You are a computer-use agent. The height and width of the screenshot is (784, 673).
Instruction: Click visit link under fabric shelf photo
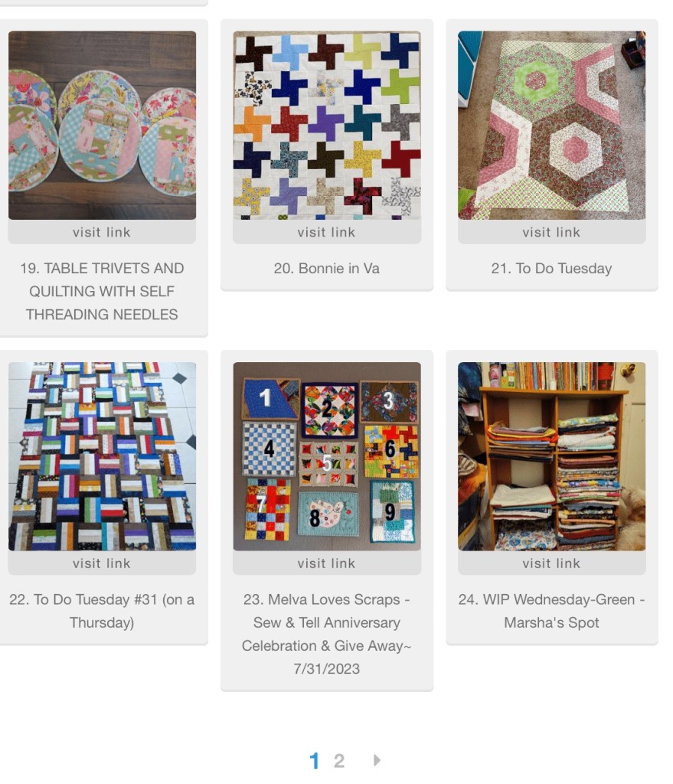click(x=551, y=563)
